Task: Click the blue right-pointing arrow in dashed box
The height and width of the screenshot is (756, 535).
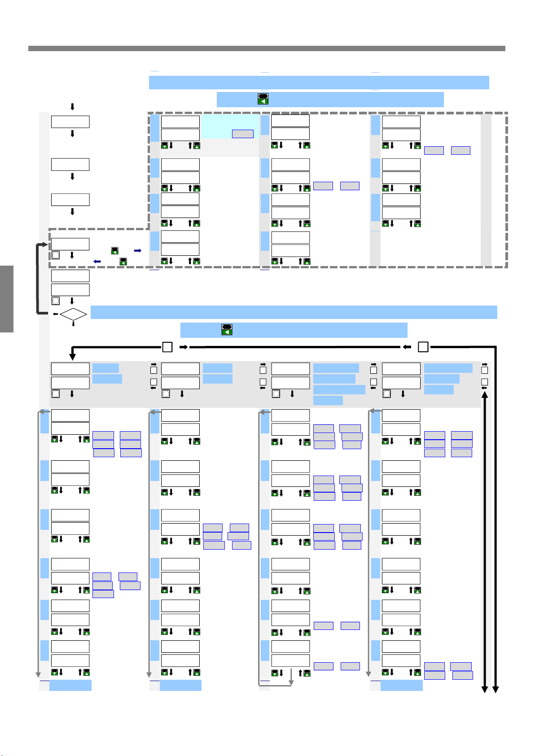Action: [x=138, y=250]
